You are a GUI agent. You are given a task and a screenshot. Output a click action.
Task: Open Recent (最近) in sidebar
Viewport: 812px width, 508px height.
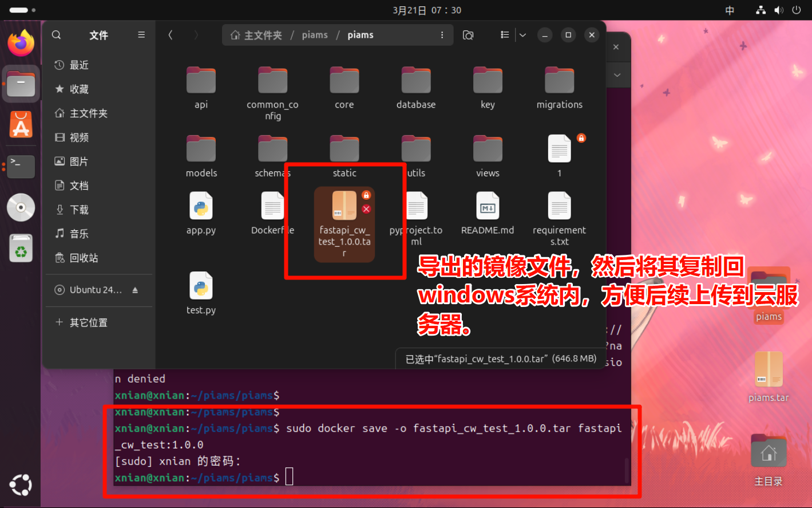[98, 65]
